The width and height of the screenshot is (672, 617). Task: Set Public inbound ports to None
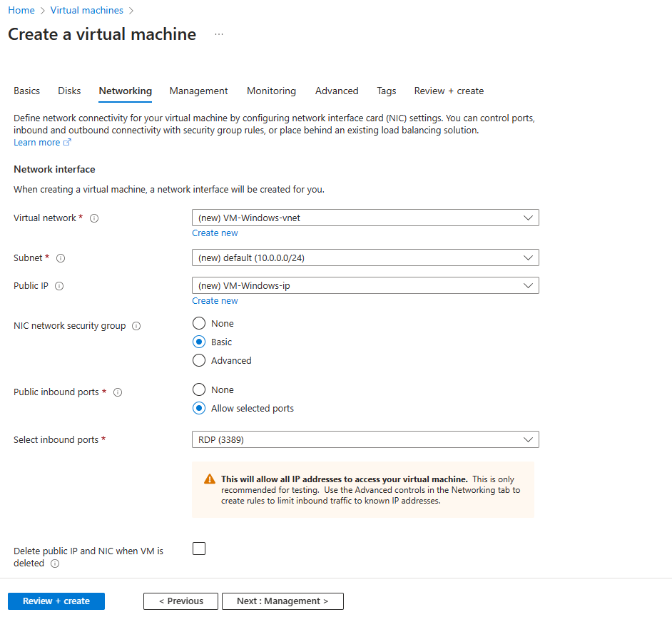198,389
